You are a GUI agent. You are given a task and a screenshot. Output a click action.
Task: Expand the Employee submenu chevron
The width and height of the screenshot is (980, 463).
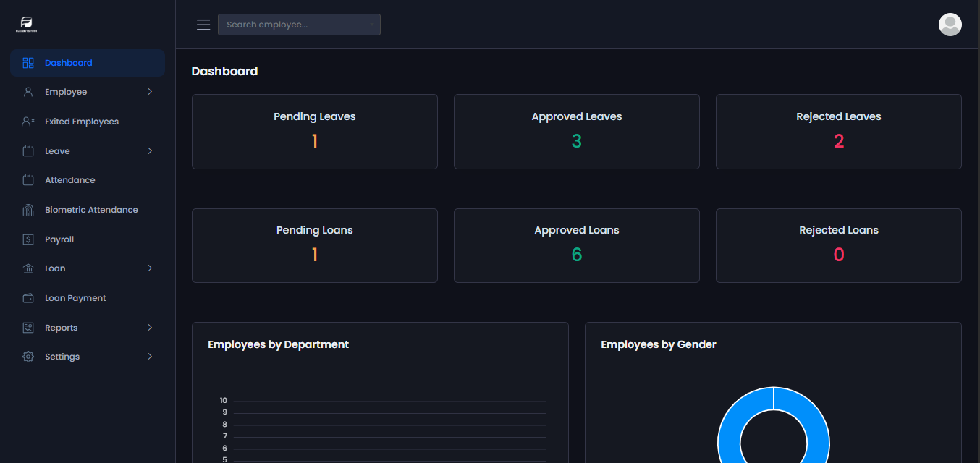click(150, 92)
